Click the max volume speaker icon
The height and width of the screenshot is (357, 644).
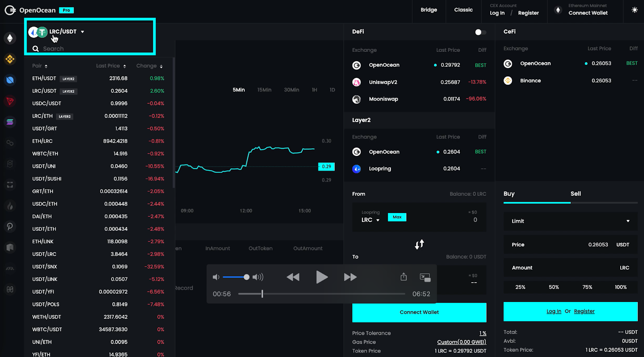tap(258, 277)
